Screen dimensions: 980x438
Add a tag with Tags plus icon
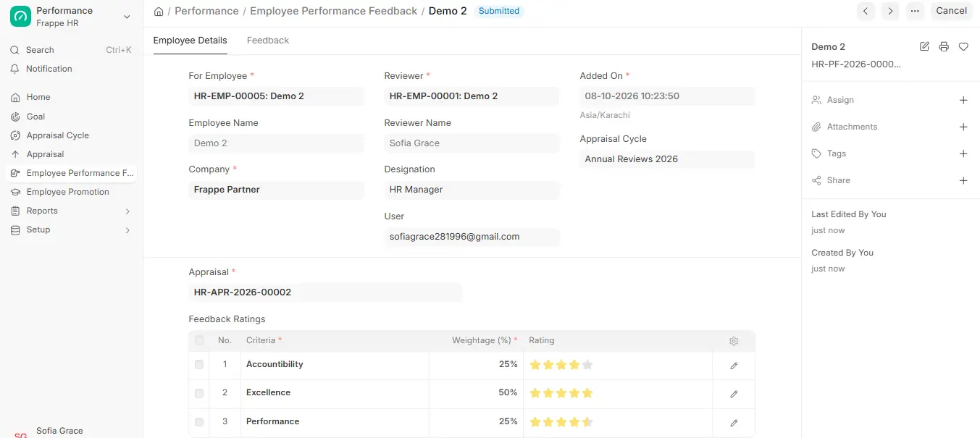point(963,153)
